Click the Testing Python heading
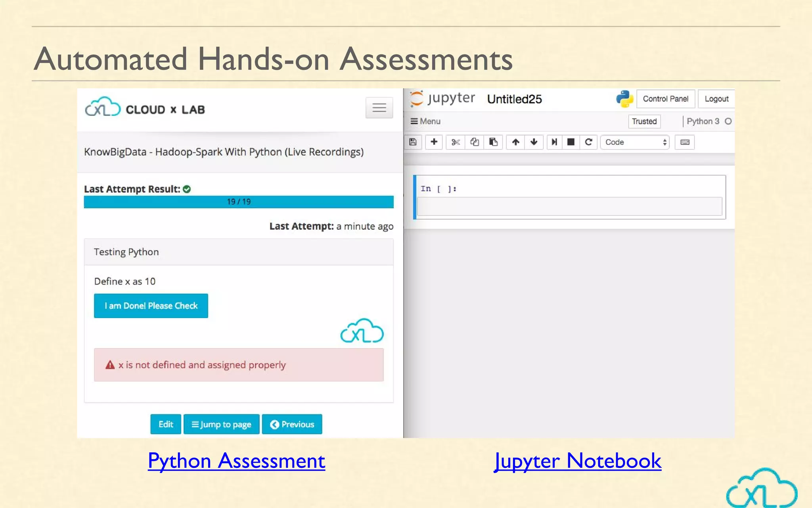Viewport: 812px width, 508px height. coord(126,252)
